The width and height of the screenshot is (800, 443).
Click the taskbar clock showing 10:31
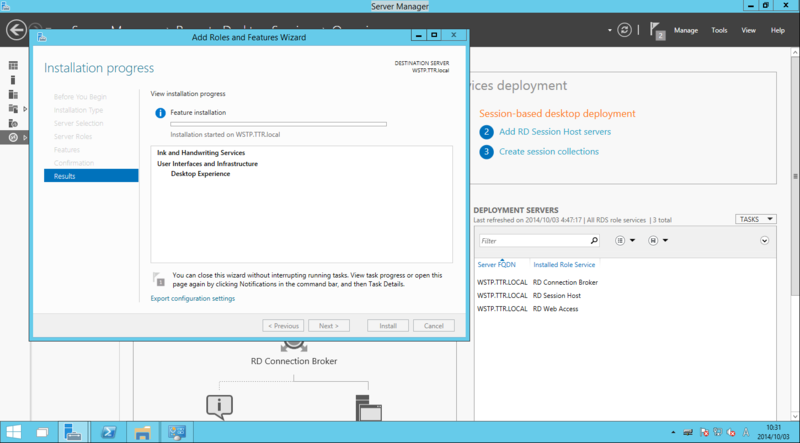click(773, 432)
